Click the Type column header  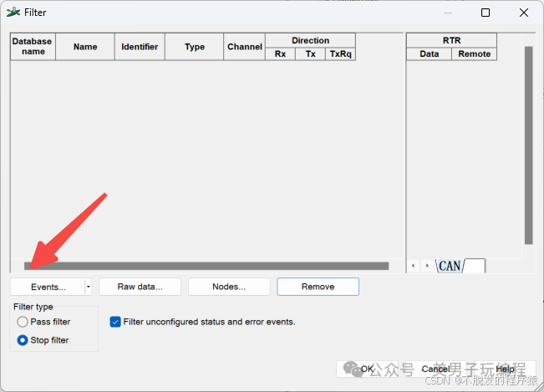pos(194,47)
